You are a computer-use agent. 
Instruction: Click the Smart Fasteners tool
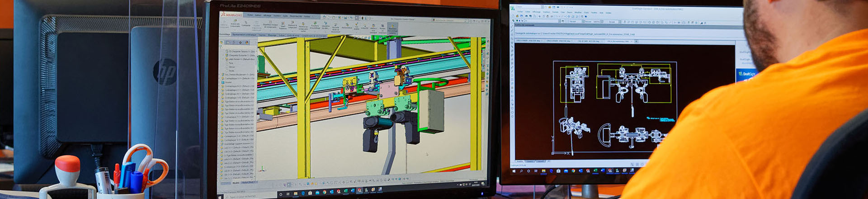tap(283, 25)
